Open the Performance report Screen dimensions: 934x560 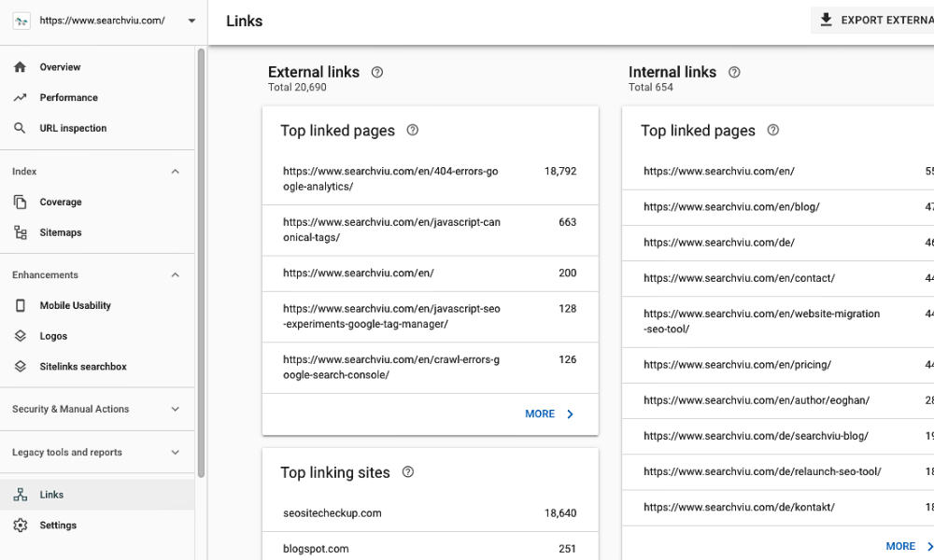97,98
